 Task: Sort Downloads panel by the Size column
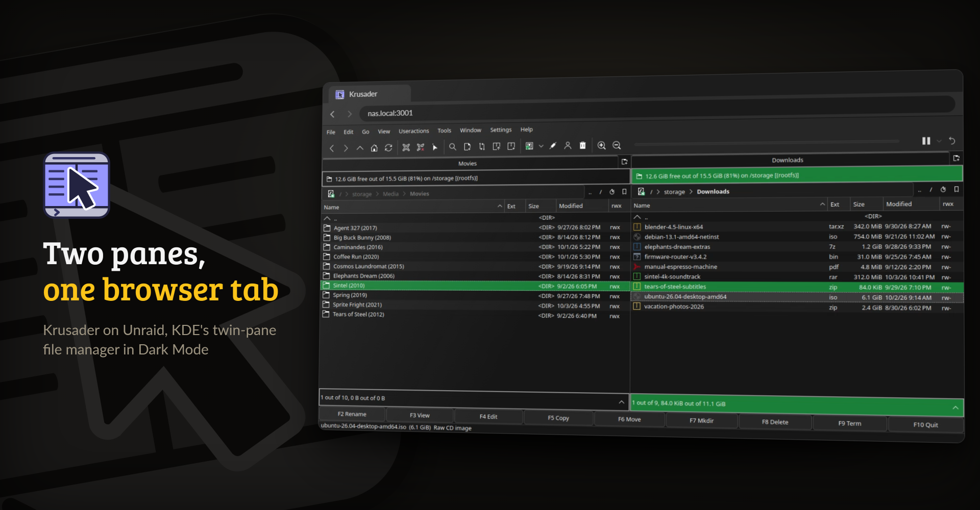click(x=866, y=204)
